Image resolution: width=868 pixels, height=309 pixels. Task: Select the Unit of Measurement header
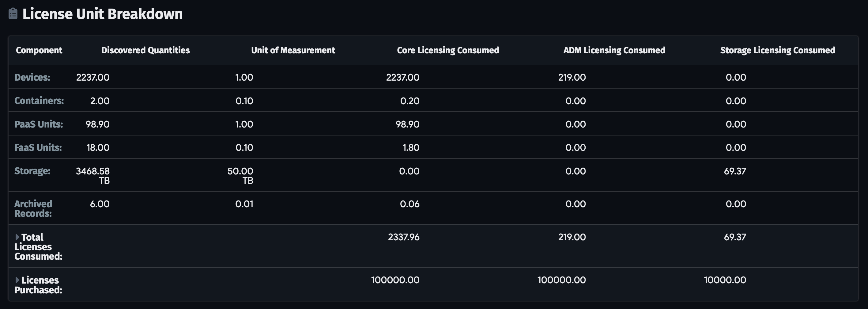point(293,50)
